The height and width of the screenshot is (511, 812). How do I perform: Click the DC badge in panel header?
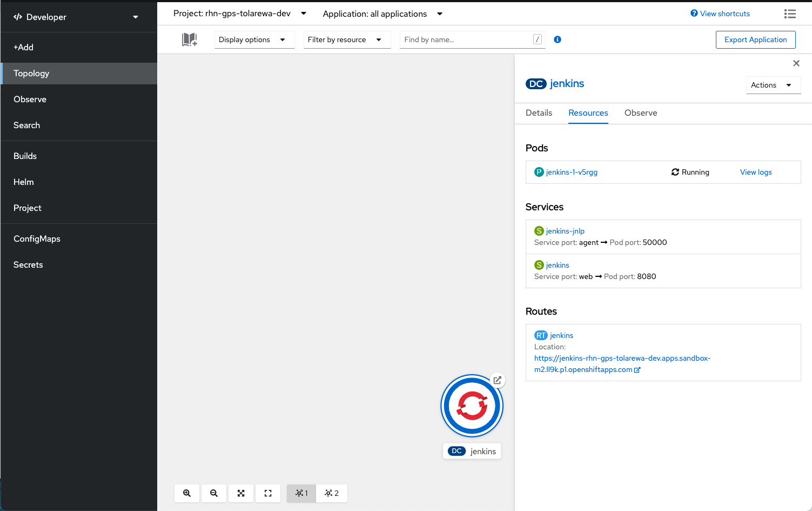(x=536, y=84)
